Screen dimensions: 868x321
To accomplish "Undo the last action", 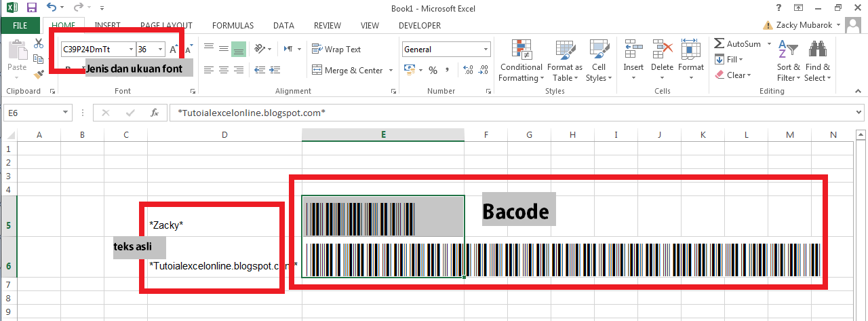I will [52, 8].
